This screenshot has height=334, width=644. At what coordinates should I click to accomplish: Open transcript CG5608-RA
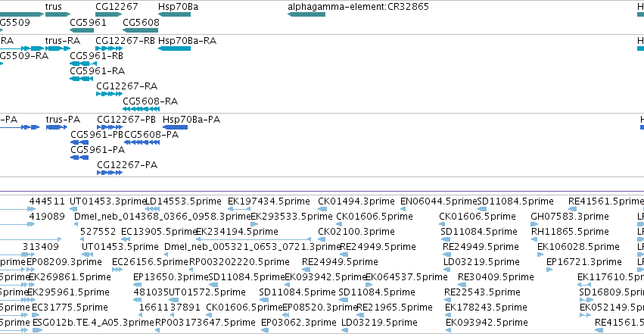[x=151, y=102]
